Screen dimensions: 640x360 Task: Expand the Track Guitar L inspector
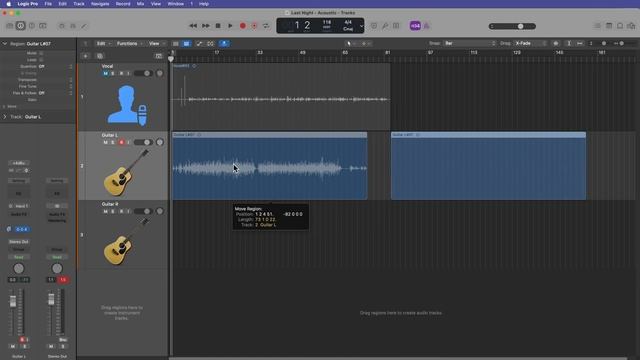4,117
